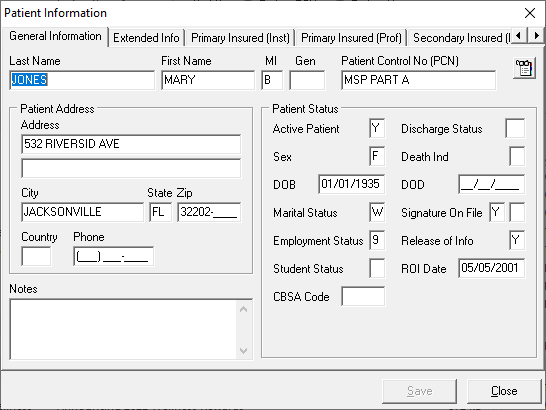Click the Last Name field with JONES
This screenshot has height=410, width=546.
pos(82,80)
